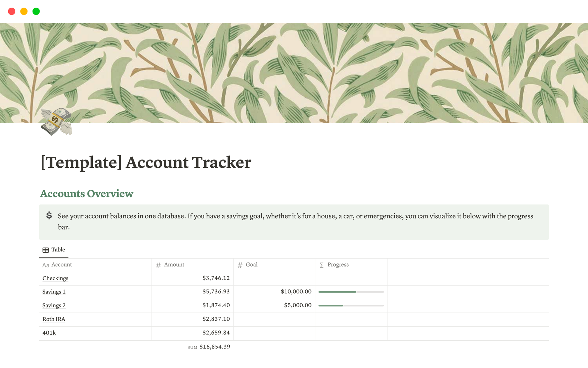The height and width of the screenshot is (368, 588).
Task: Click the Savings 1 progress bar
Action: pos(351,292)
